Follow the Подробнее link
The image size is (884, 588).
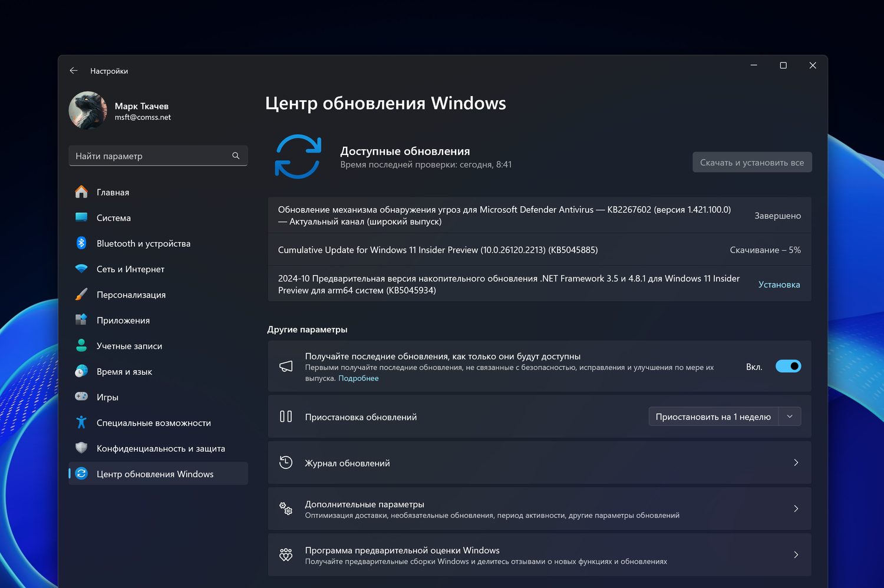(358, 378)
